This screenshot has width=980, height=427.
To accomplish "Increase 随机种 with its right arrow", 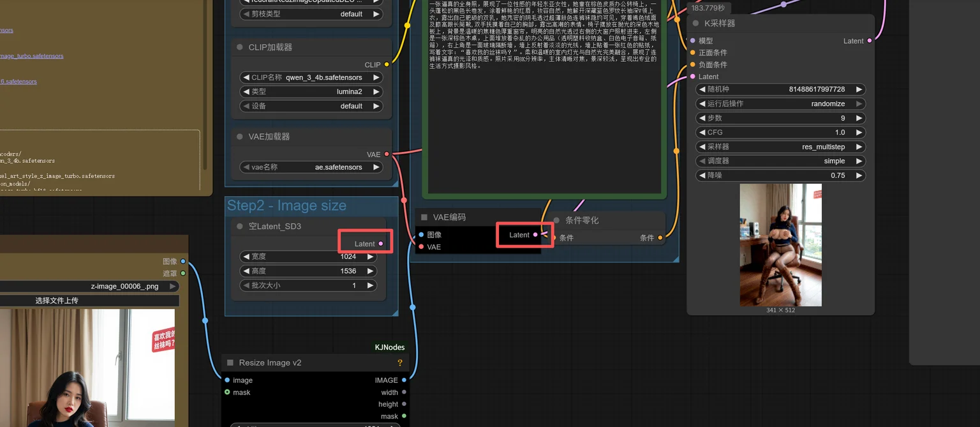I will (859, 89).
